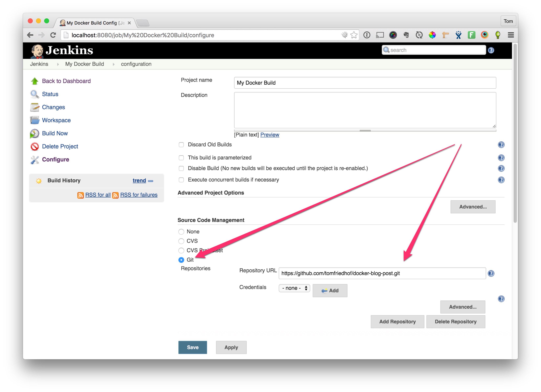Open help for Discard Old Builds
This screenshot has width=541, height=392.
501,145
